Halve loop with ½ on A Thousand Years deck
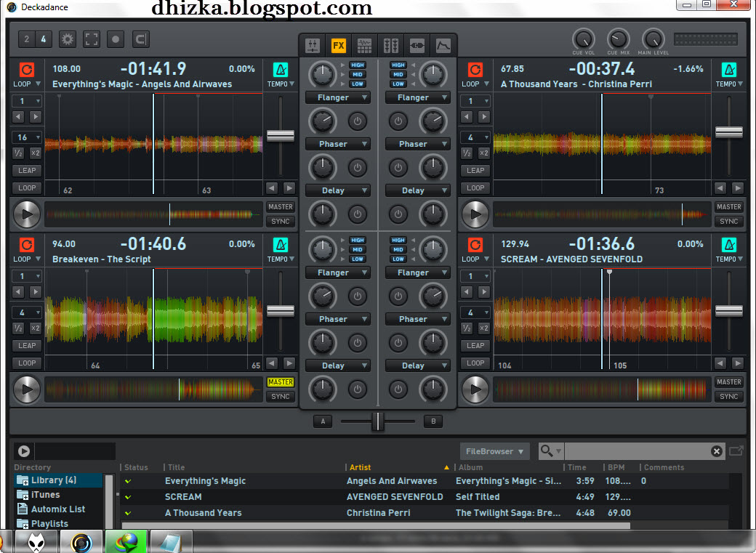Screen dimensions: 756x553 [467, 153]
